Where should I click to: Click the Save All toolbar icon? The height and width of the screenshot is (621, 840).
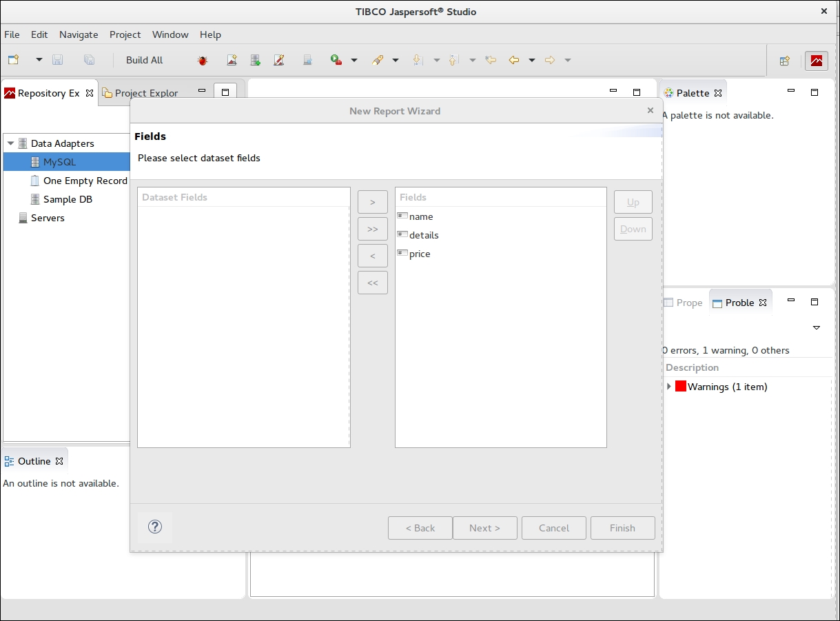pyautogui.click(x=90, y=60)
